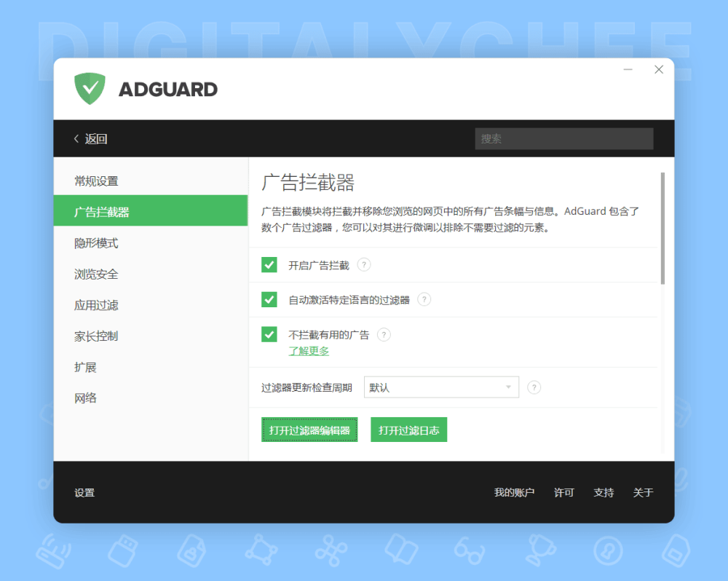This screenshot has height=581, width=728.
Task: Follow the 了解更多 link
Action: click(309, 351)
